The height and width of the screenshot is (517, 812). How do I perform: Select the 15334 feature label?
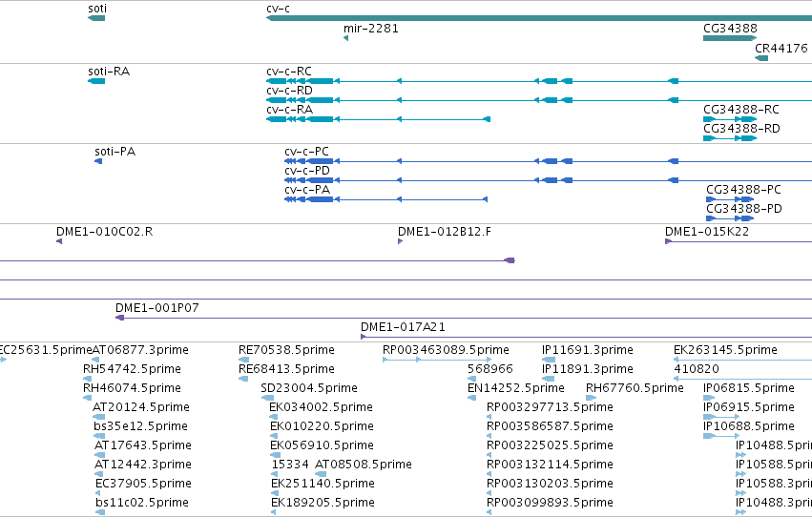(x=290, y=465)
